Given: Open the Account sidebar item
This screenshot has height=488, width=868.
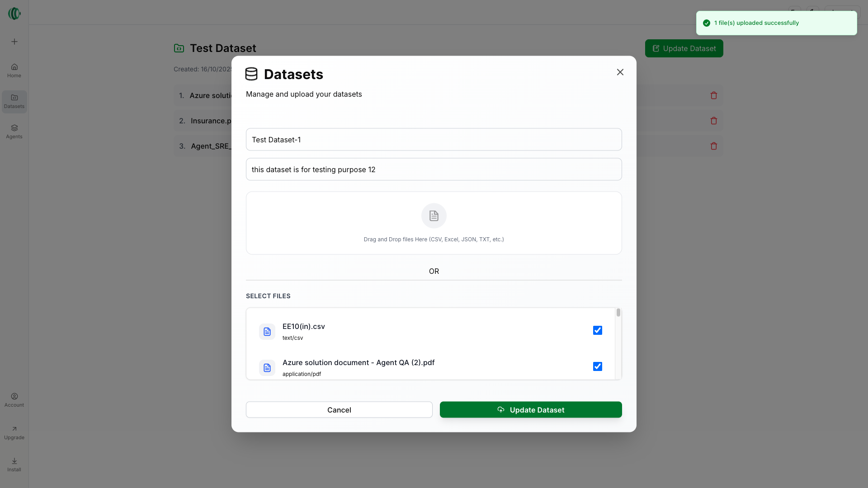Looking at the screenshot, I should tap(14, 400).
